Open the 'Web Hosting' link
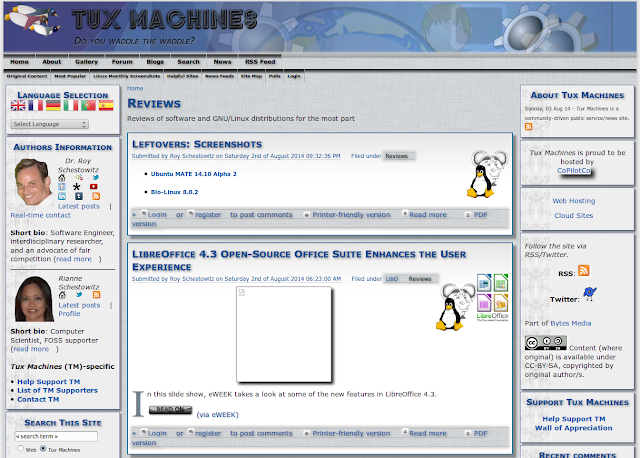 573,201
